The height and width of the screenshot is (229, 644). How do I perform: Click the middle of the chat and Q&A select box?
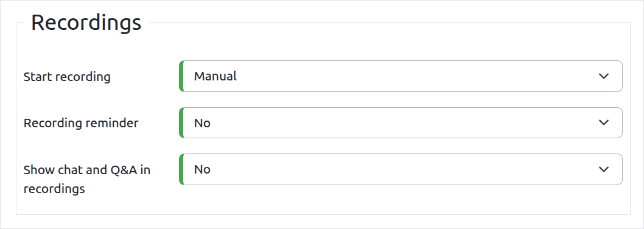click(x=401, y=169)
